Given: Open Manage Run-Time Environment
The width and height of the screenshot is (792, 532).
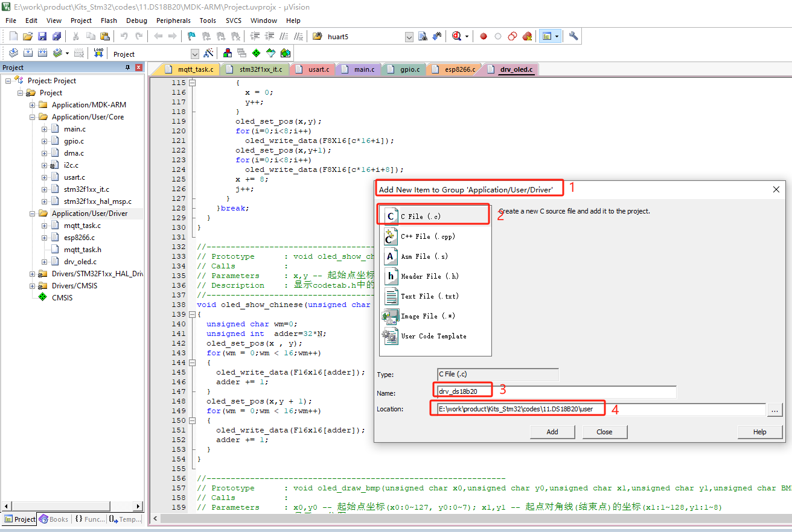Looking at the screenshot, I should pyautogui.click(x=257, y=53).
